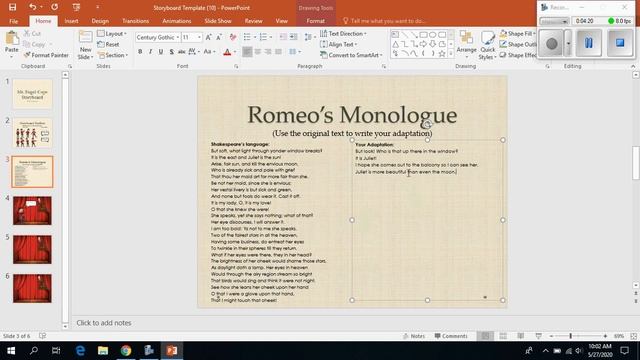The width and height of the screenshot is (640, 360).
Task: Open the font size dropdown
Action: (199, 37)
